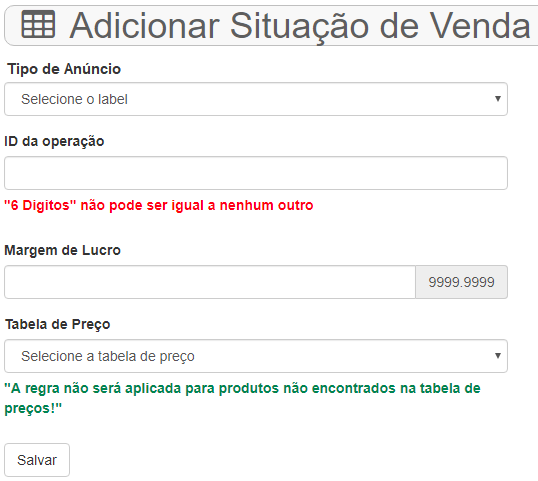Click the table grid icon in header
This screenshot has height=481, width=538.
[x=38, y=24]
